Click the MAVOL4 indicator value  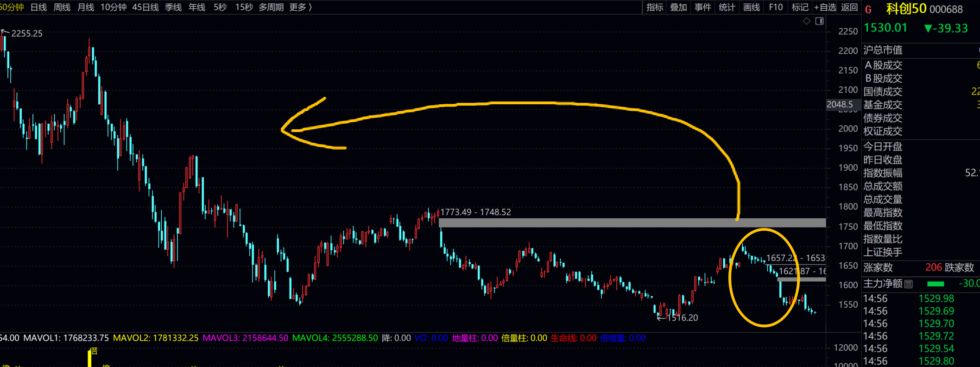335,338
